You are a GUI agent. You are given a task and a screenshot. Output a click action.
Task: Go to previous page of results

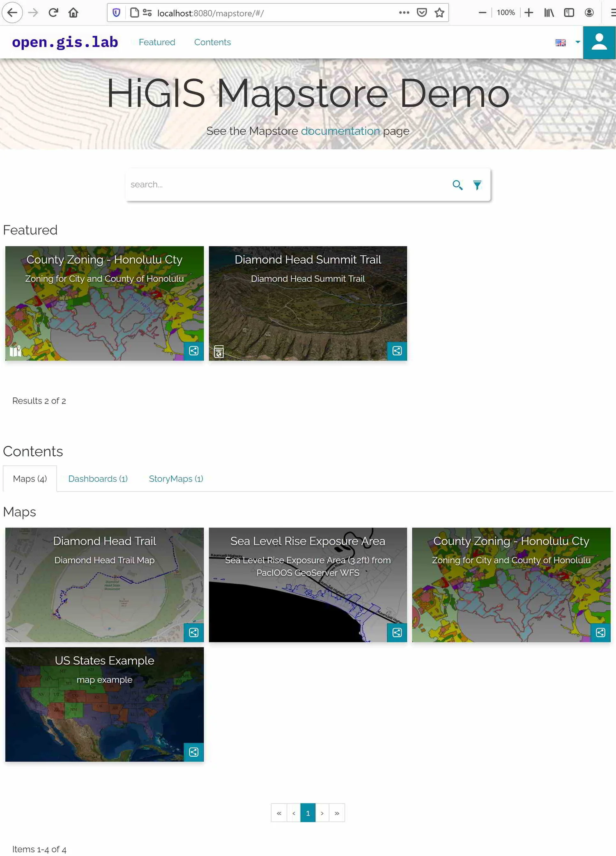[x=294, y=813]
